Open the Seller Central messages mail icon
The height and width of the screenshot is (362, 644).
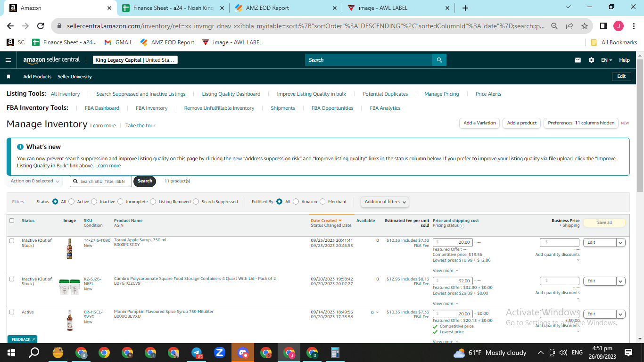pos(578,60)
